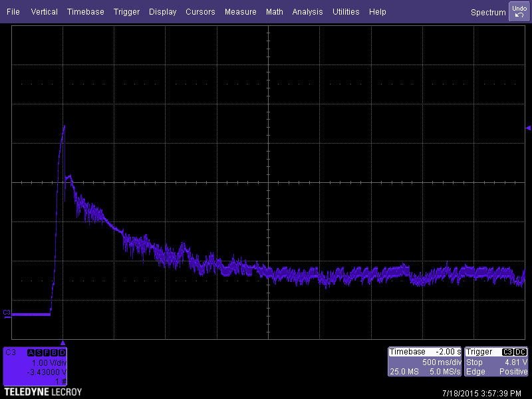Click the C3 trigger source badge

click(x=507, y=352)
